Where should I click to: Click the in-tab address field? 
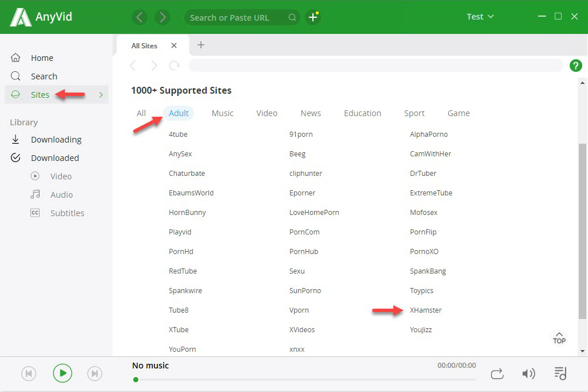376,66
